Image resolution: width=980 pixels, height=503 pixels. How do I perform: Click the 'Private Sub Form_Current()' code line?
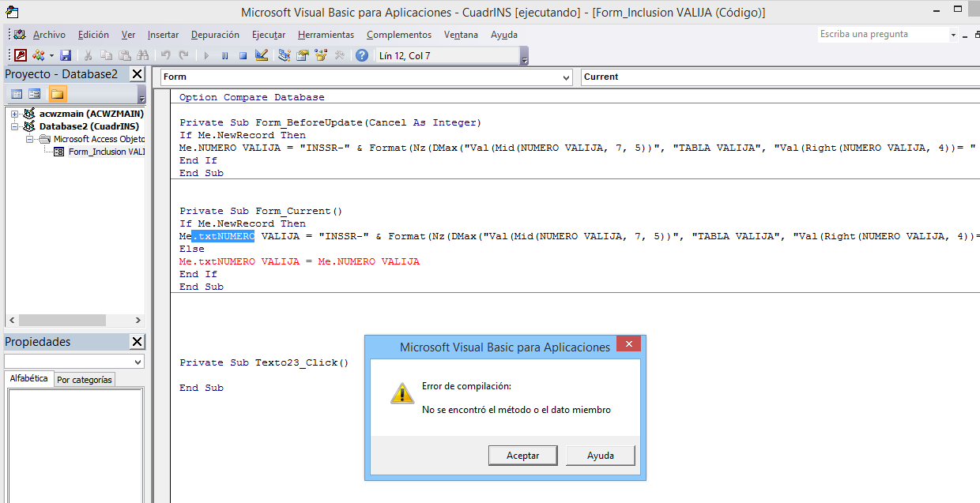(x=261, y=211)
